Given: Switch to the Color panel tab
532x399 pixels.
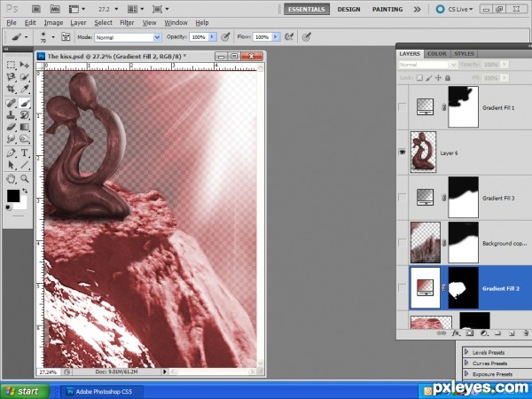Looking at the screenshot, I should pyautogui.click(x=437, y=53).
